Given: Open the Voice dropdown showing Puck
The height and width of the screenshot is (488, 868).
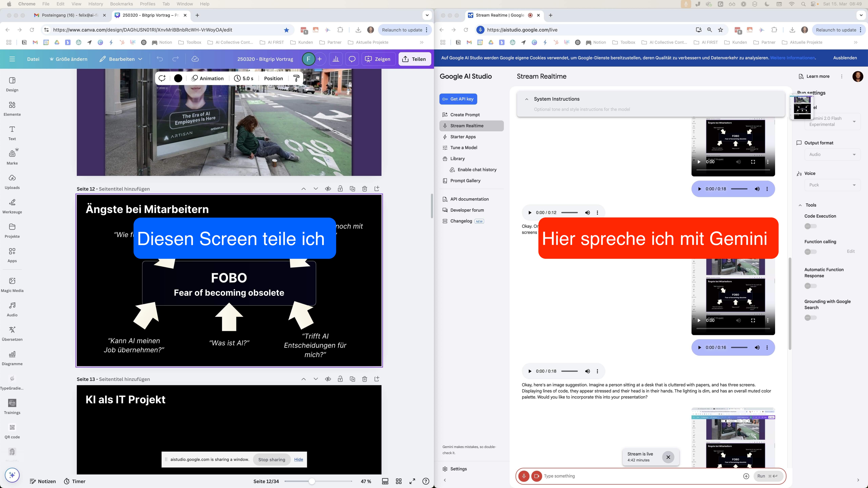Looking at the screenshot, I should point(832,185).
